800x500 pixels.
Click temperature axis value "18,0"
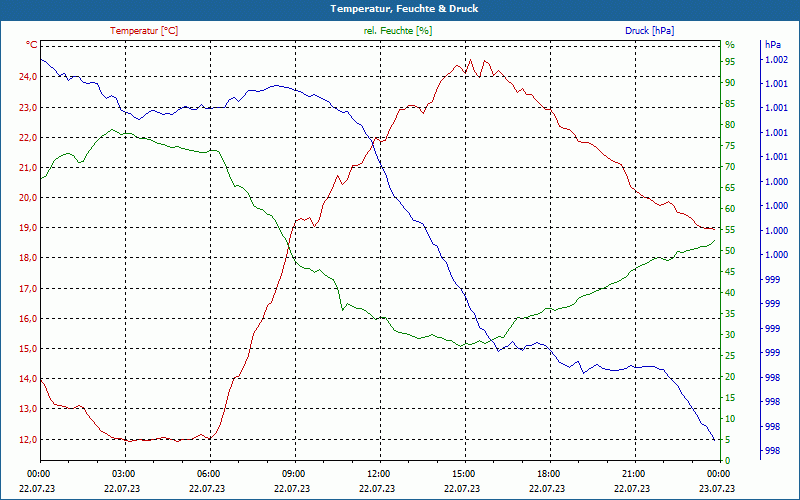(x=29, y=258)
